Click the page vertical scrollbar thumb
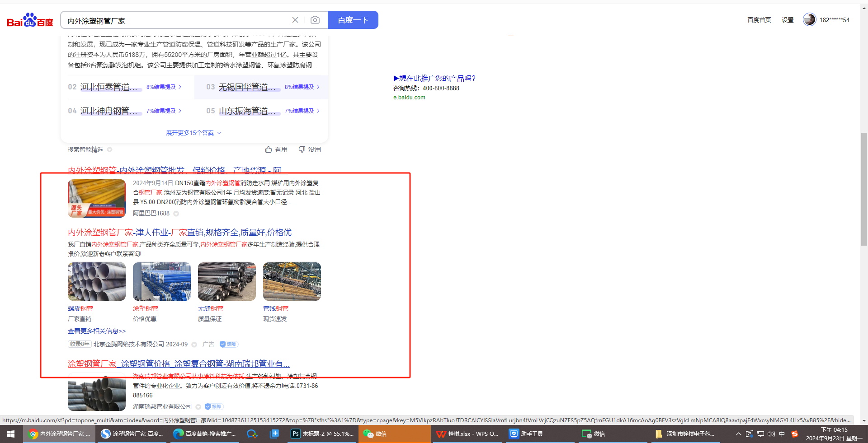The image size is (868, 443). pos(864,189)
